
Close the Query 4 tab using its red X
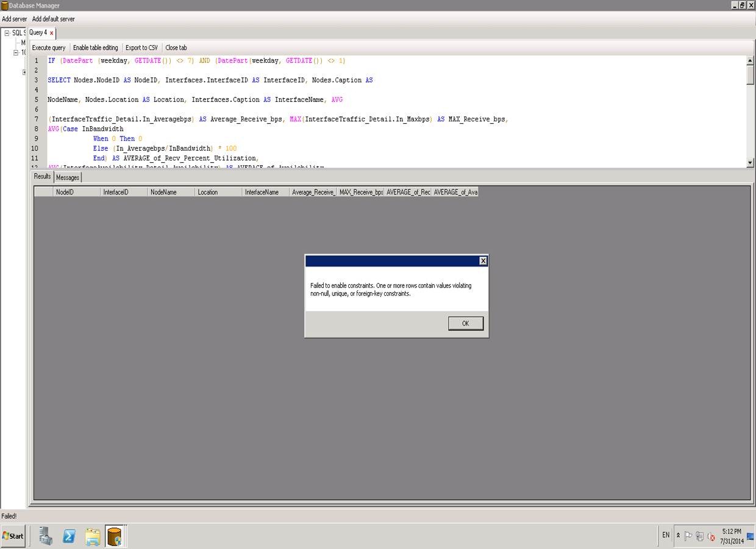pyautogui.click(x=51, y=33)
